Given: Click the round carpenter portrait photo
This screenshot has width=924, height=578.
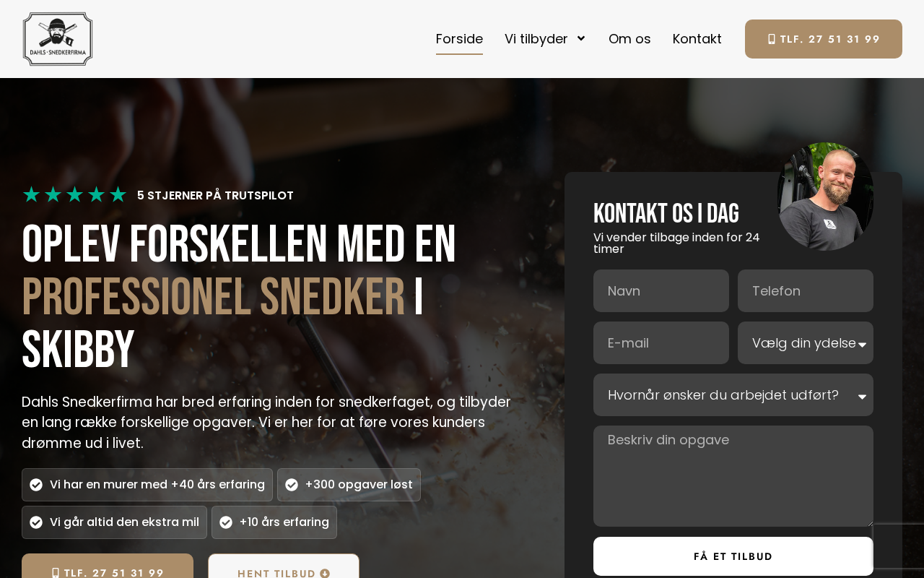Looking at the screenshot, I should point(825,197).
